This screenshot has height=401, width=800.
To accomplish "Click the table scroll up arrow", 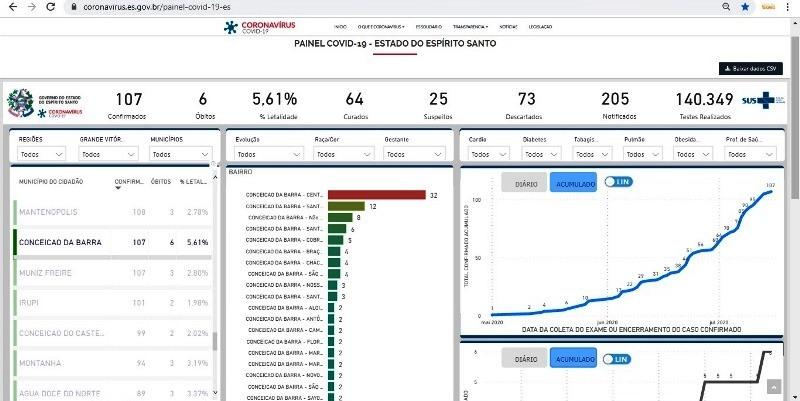I will tap(215, 177).
